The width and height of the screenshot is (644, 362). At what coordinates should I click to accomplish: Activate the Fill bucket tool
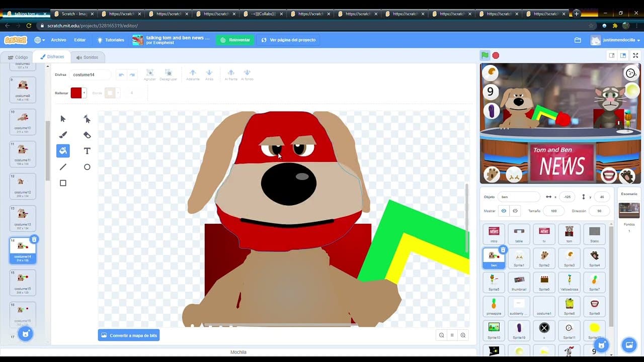[63, 151]
